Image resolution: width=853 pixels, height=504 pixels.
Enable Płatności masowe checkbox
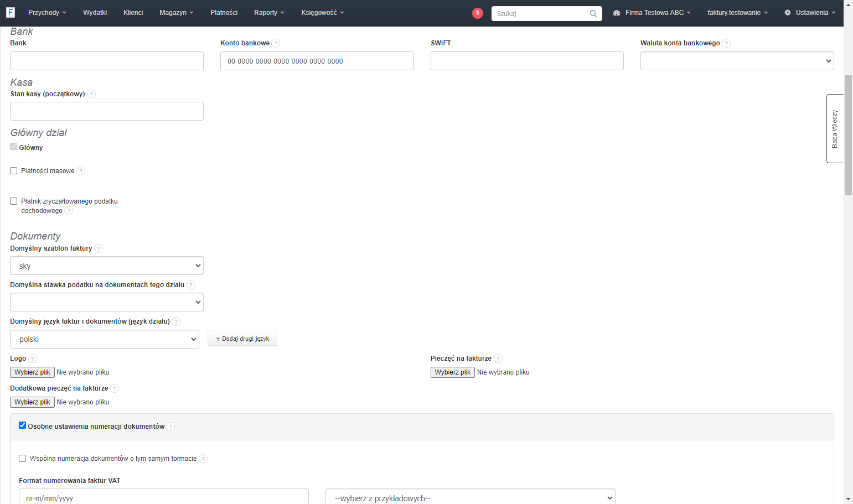click(14, 171)
